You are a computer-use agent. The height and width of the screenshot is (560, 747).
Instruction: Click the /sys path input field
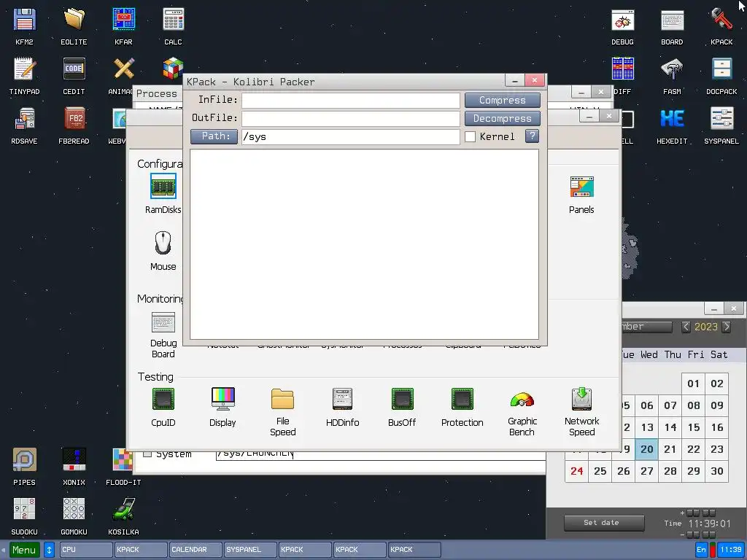click(351, 136)
